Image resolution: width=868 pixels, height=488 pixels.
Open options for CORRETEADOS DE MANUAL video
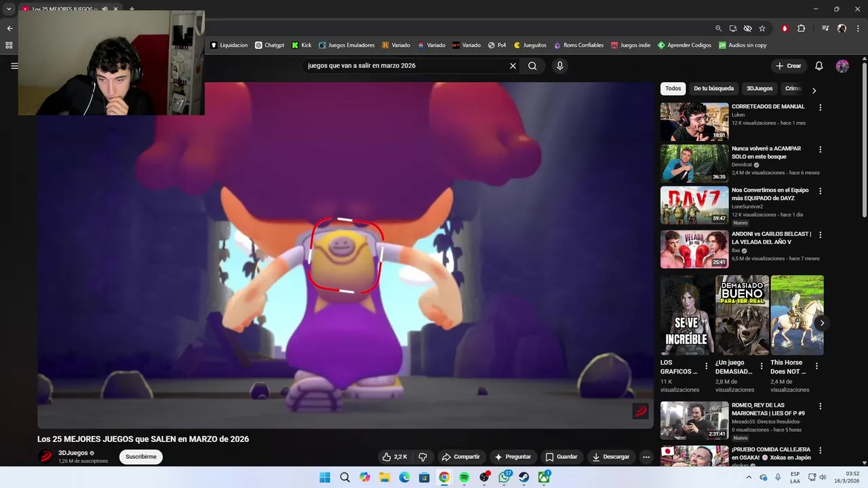tap(820, 108)
